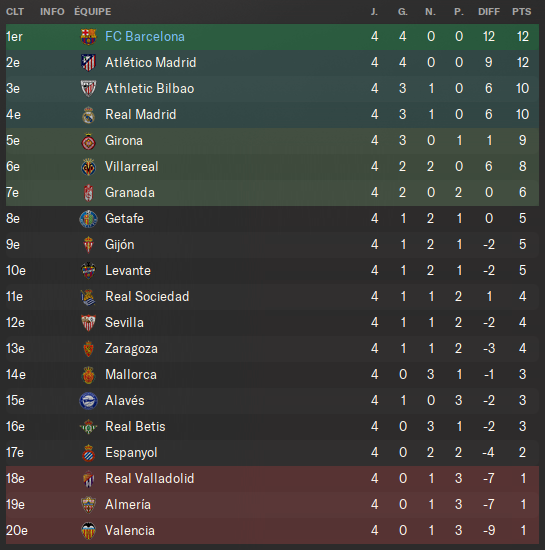Image resolution: width=545 pixels, height=550 pixels.
Task: Click the ÉQUIPE column header
Action: [x=93, y=12]
